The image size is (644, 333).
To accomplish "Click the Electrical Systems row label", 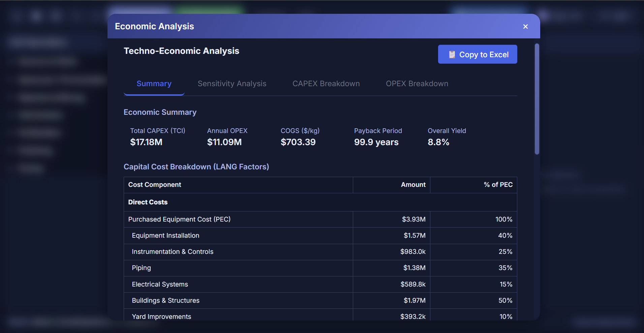I will coord(160,285).
